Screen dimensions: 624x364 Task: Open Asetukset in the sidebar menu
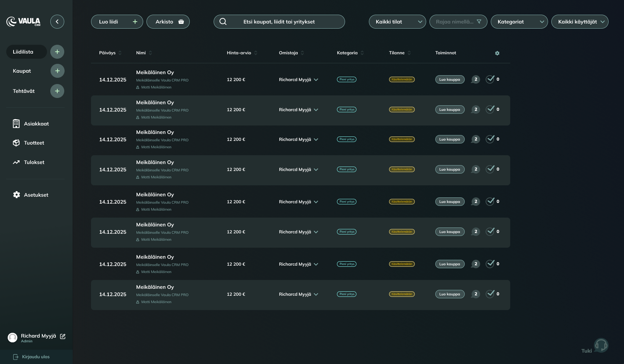coord(36,195)
